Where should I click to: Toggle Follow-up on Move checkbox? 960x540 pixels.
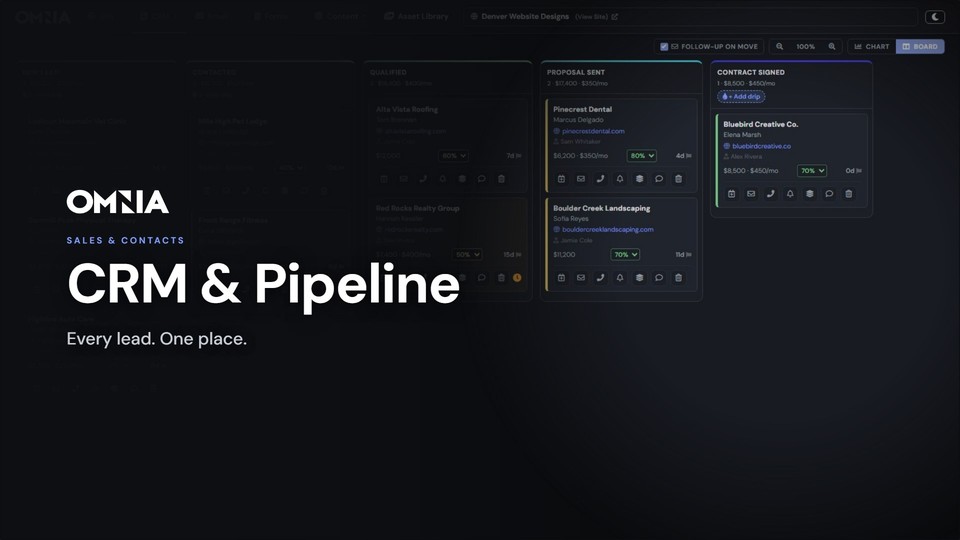pos(664,47)
